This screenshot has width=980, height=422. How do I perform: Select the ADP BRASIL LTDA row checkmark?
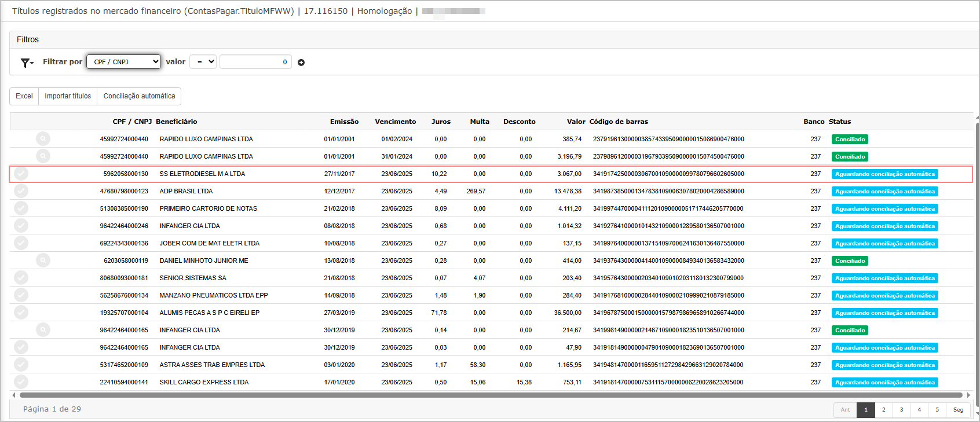[x=21, y=191]
